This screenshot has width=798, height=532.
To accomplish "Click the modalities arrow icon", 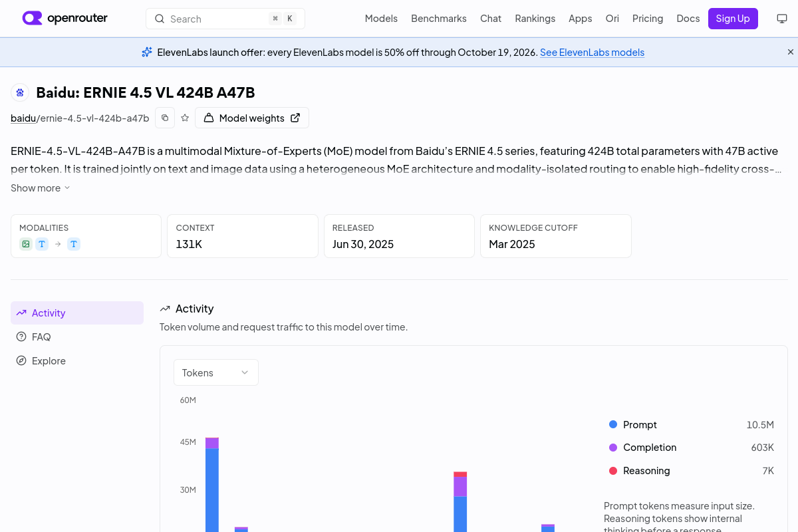I will click(58, 244).
